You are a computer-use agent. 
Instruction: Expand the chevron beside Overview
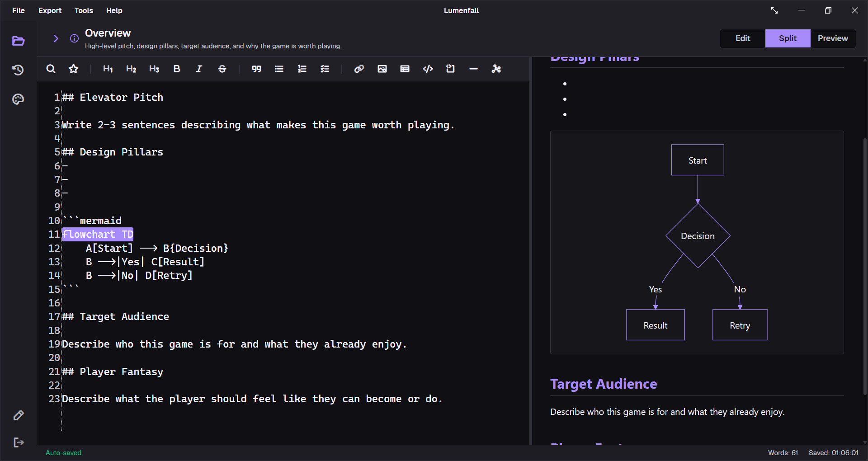pyautogui.click(x=56, y=38)
